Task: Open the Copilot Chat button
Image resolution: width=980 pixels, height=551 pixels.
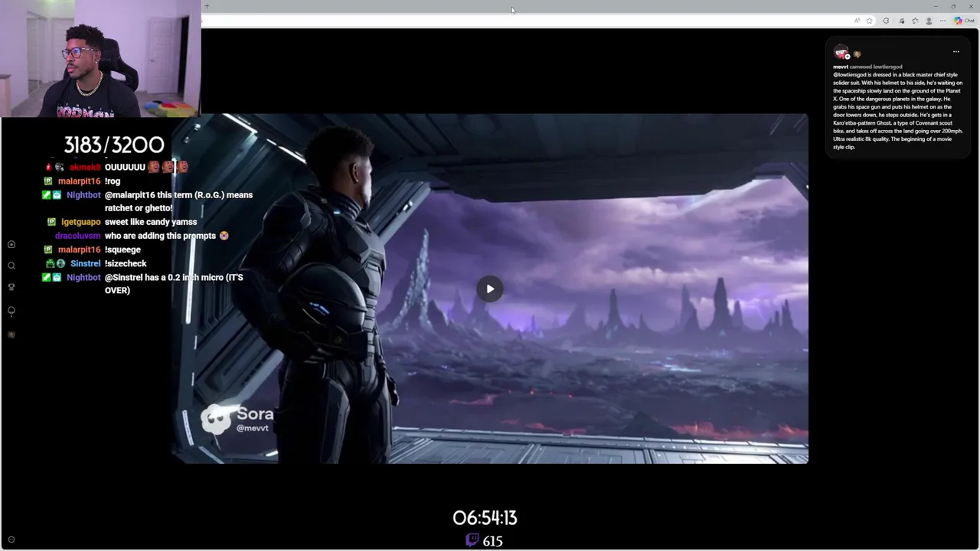Action: pos(964,21)
